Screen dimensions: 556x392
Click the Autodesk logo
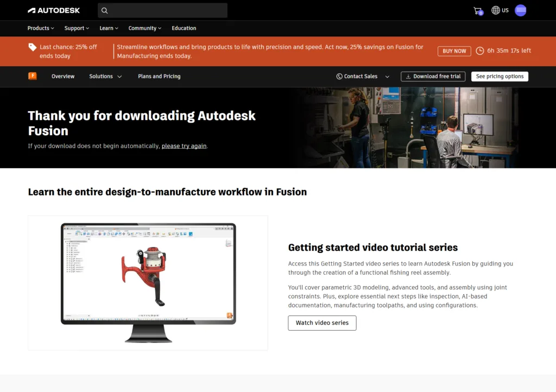point(54,11)
